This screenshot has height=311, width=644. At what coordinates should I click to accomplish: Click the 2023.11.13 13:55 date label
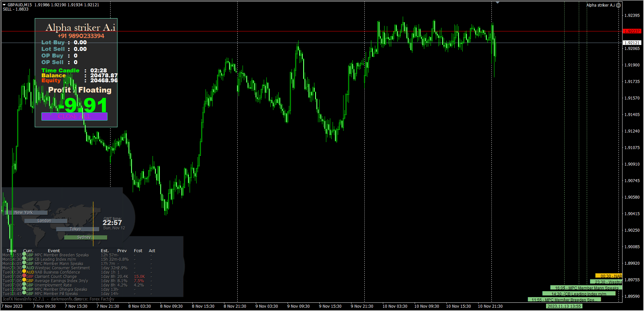(564, 306)
